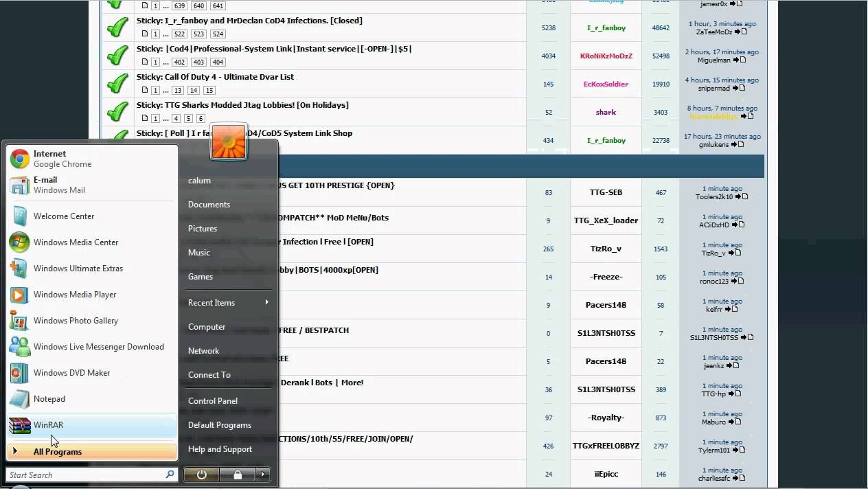The height and width of the screenshot is (489, 868).
Task: Open Welcome Center program
Action: point(92,216)
